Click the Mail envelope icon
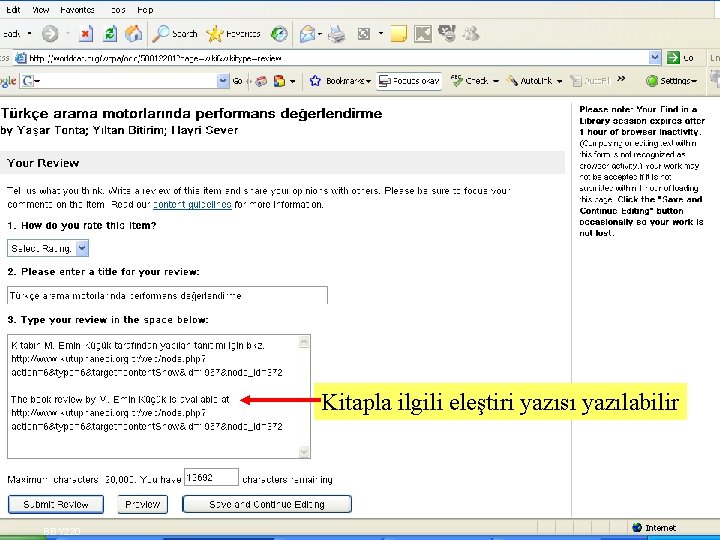This screenshot has height=540, width=720. point(307,34)
